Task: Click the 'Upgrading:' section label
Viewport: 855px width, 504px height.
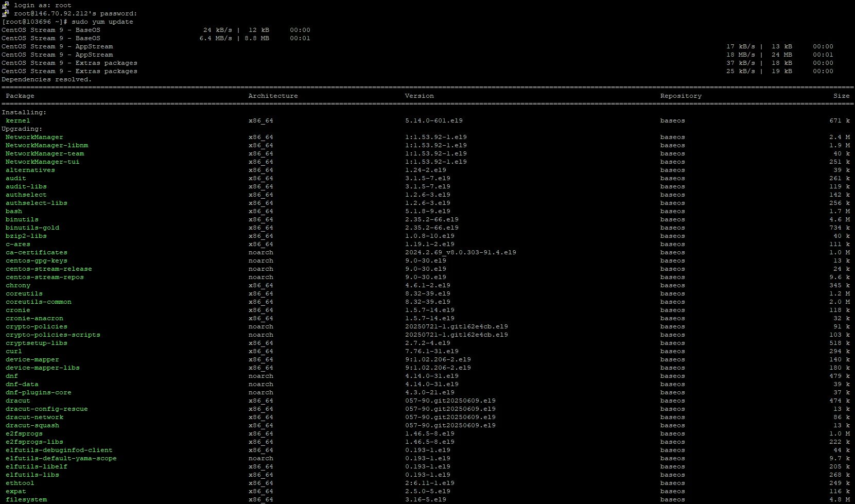Action: (22, 129)
